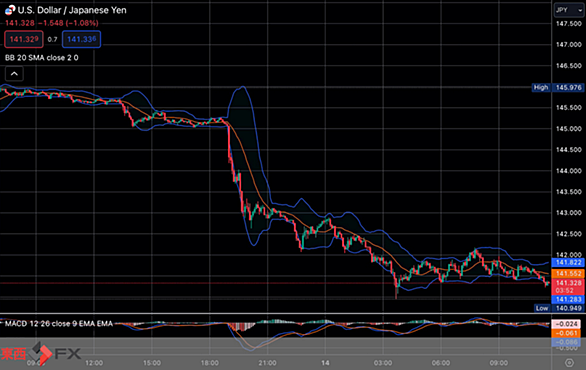Click the 143.000 price axis label

coord(569,213)
